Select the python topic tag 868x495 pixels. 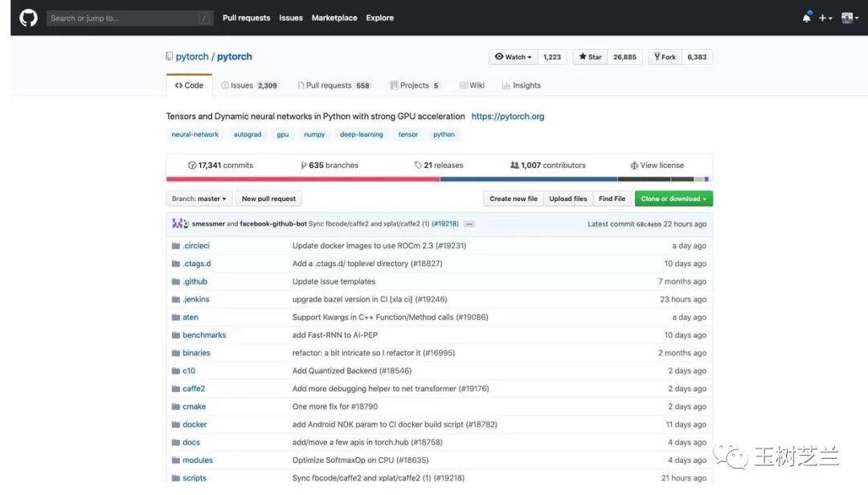point(444,134)
